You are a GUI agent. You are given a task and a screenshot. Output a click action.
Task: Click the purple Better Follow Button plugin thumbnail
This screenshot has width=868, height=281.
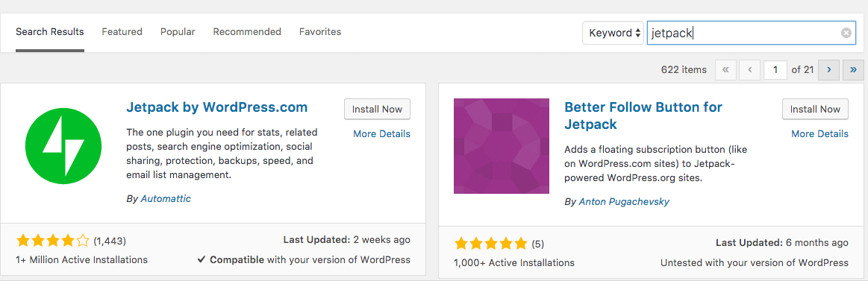pyautogui.click(x=502, y=146)
